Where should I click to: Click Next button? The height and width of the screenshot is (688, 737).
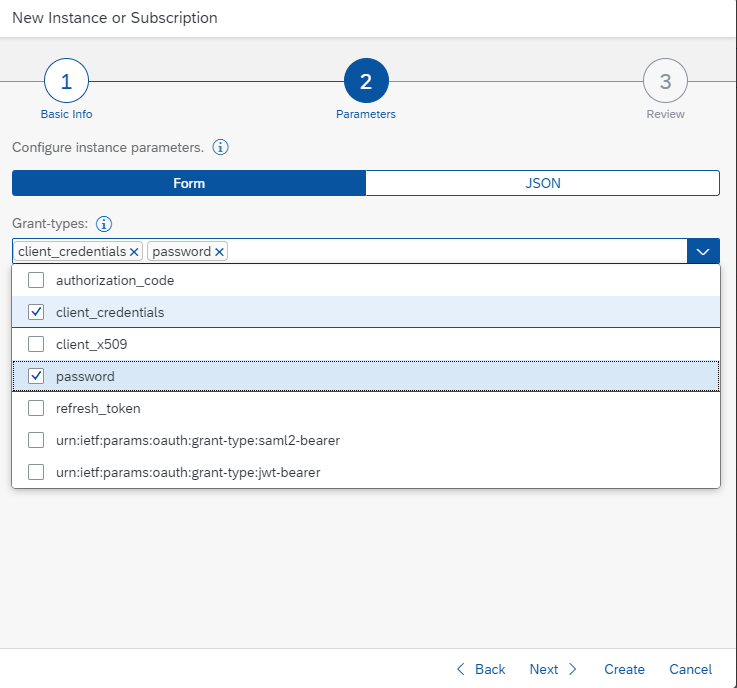[x=553, y=669]
